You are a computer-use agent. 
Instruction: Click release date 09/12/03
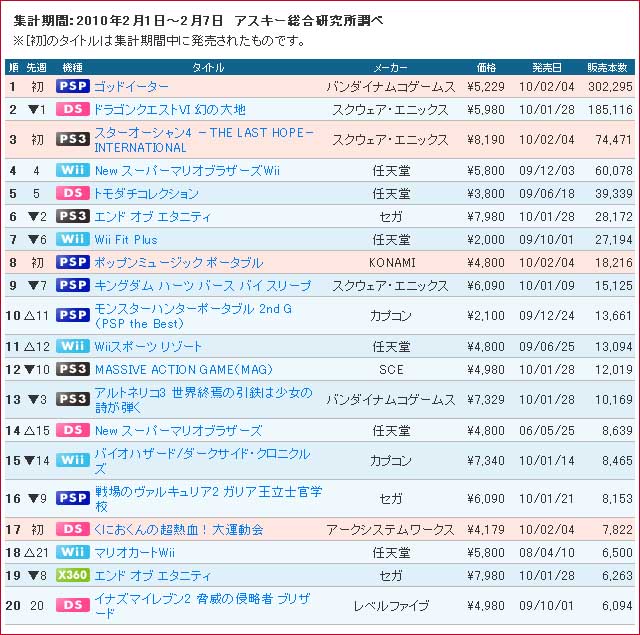[547, 171]
